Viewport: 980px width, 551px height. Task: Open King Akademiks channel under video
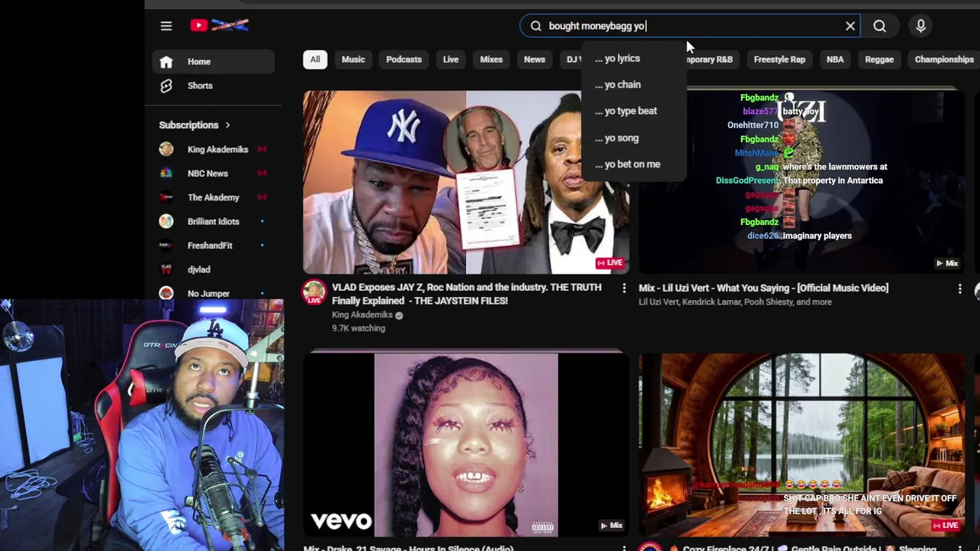pyautogui.click(x=362, y=315)
